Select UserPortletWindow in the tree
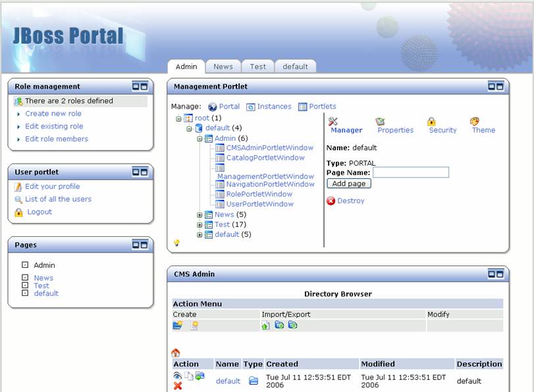 point(260,204)
